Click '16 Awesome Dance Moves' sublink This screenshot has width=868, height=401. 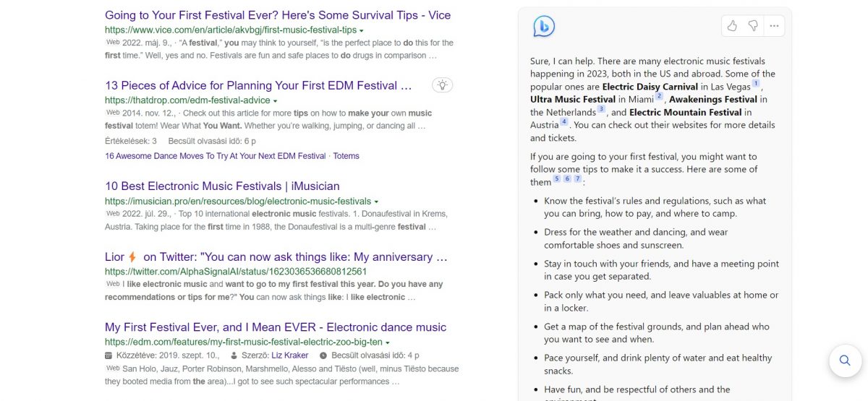[x=215, y=156]
